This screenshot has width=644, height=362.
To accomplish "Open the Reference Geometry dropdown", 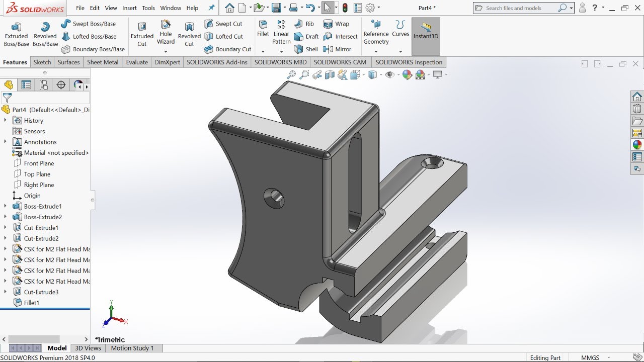I will coord(376,52).
